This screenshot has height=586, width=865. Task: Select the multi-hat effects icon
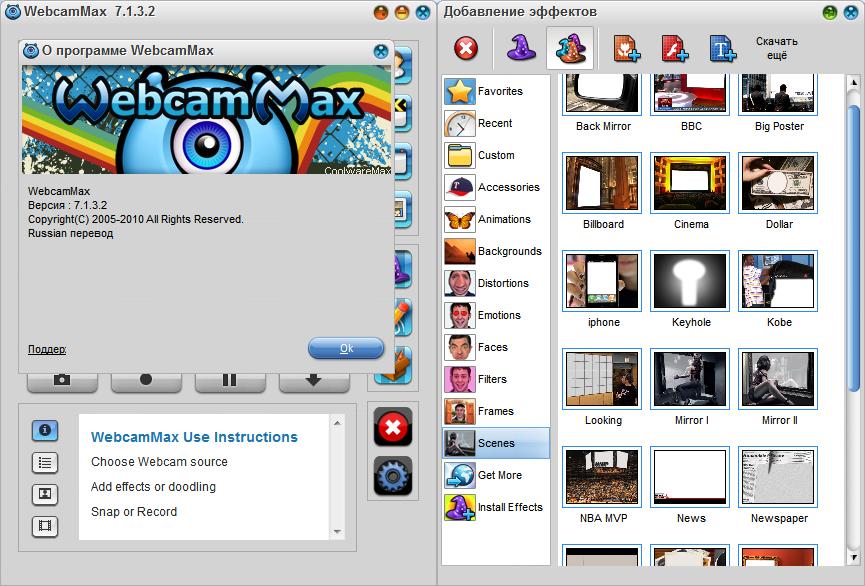click(x=570, y=48)
